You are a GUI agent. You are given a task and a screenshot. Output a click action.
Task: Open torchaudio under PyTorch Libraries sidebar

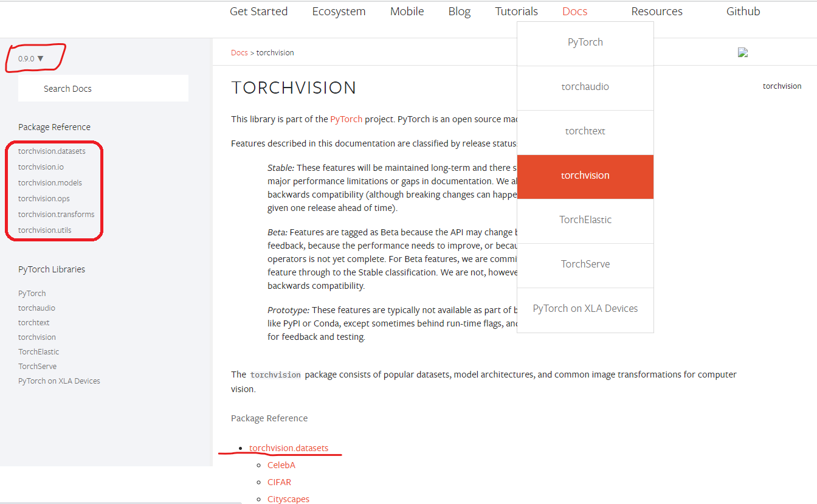point(36,308)
